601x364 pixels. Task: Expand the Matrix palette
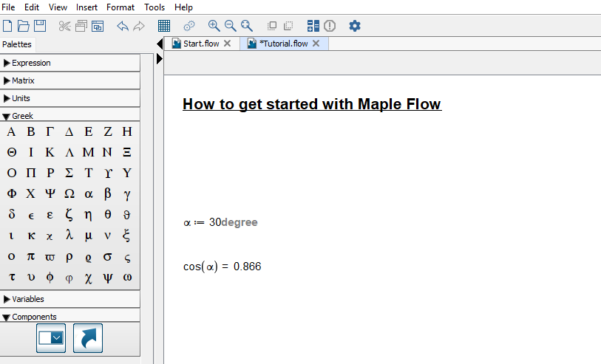coord(70,80)
